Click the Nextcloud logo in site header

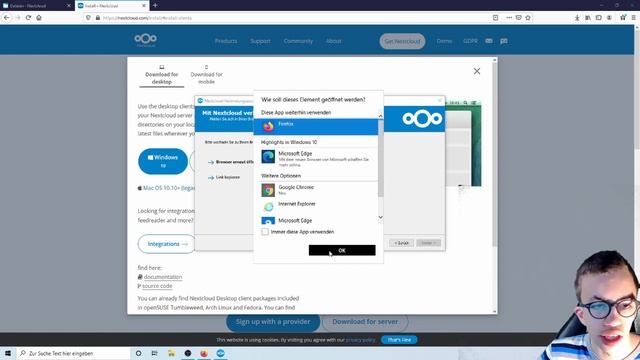[x=146, y=40]
